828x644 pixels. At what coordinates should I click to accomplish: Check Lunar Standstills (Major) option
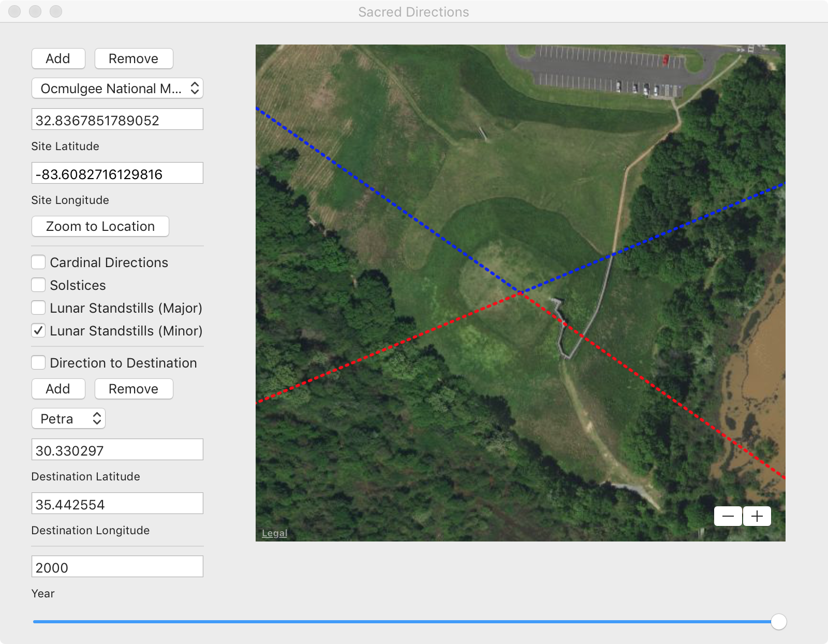click(38, 308)
